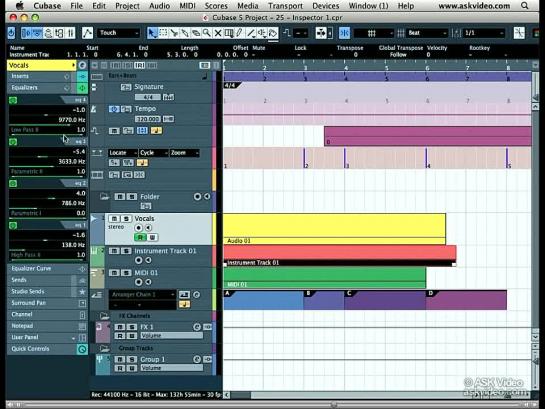Open the Transport menu
The image size is (545, 409).
pos(285,6)
